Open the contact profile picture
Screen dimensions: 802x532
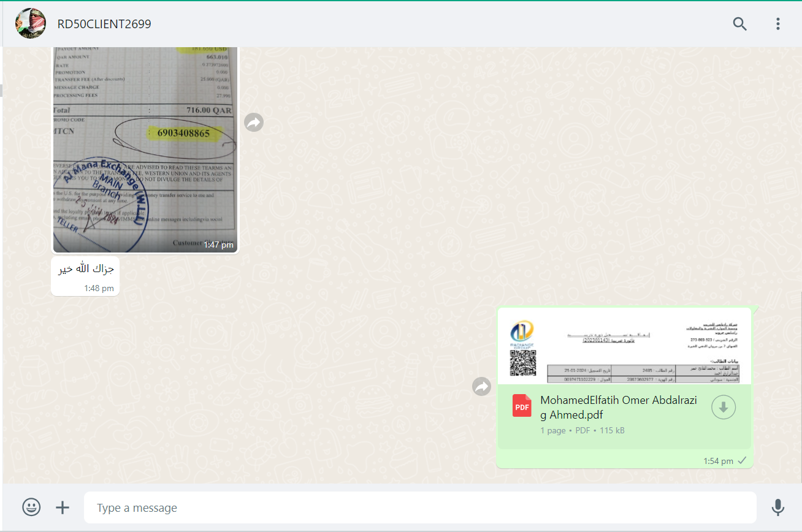[x=30, y=24]
